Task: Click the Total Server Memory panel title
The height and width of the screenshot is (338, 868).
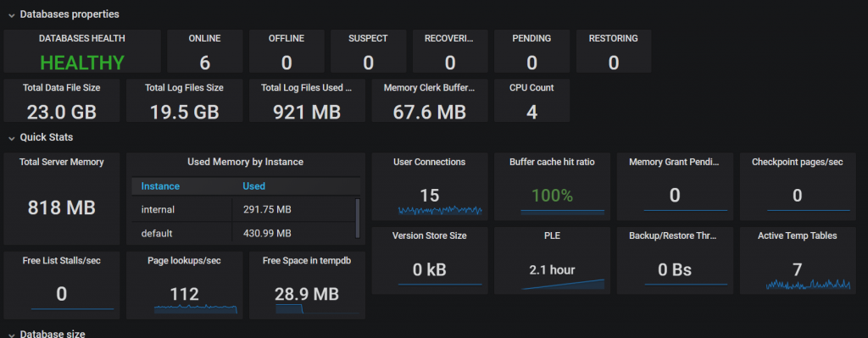Action: tap(61, 162)
